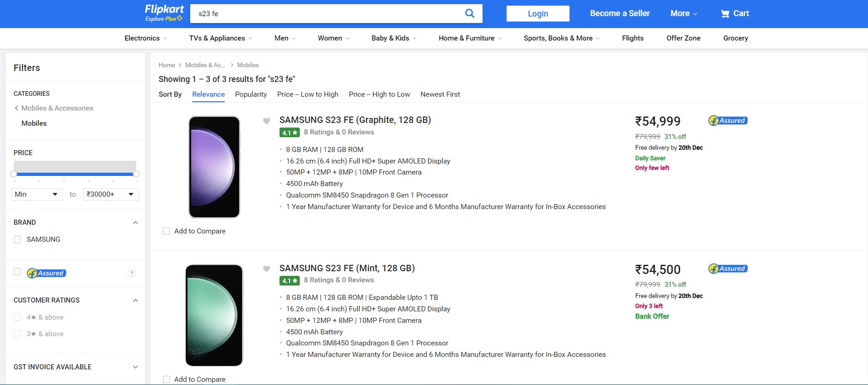This screenshot has width=868, height=385.
Task: Tick the 3★ & above checkbox
Action: click(x=17, y=334)
